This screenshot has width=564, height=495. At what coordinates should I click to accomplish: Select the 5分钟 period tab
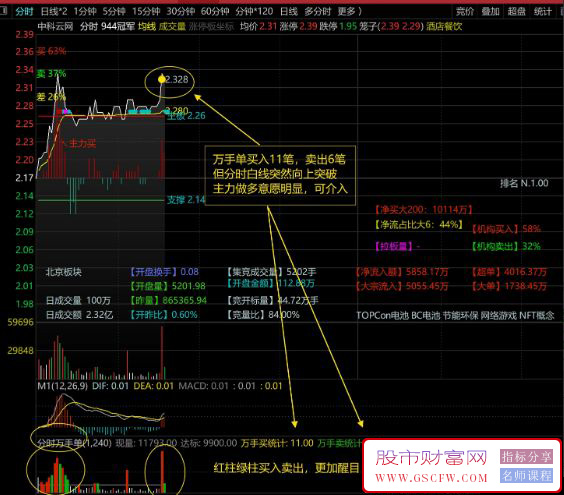tap(114, 12)
